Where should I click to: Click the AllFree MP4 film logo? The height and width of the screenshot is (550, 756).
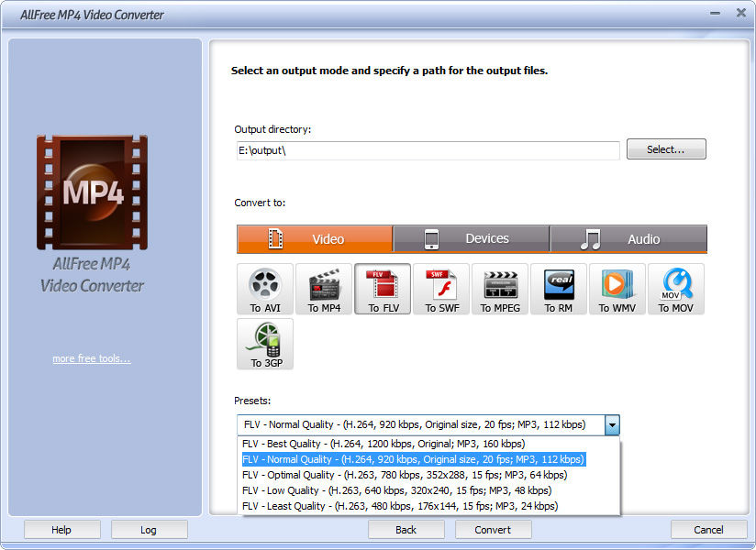point(92,192)
